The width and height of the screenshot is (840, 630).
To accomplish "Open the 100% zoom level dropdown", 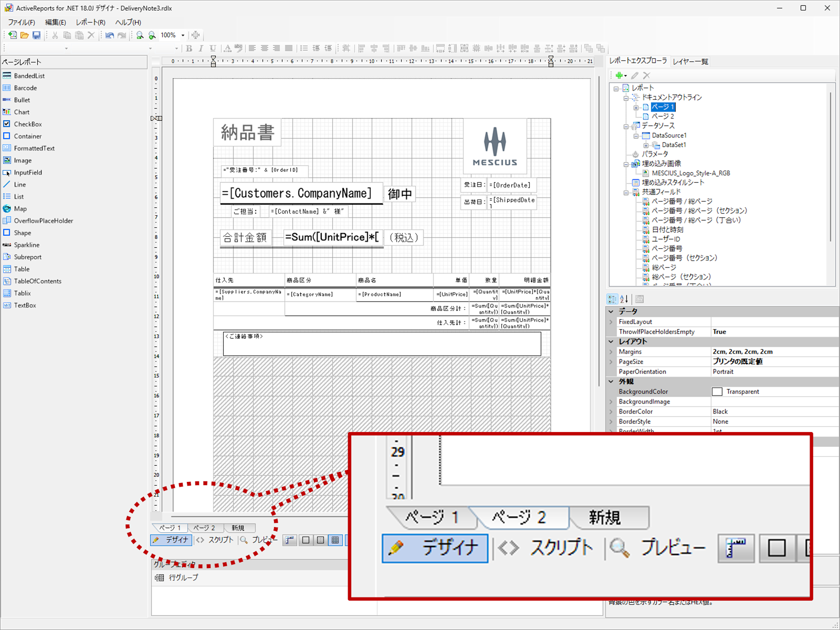I will 183,35.
